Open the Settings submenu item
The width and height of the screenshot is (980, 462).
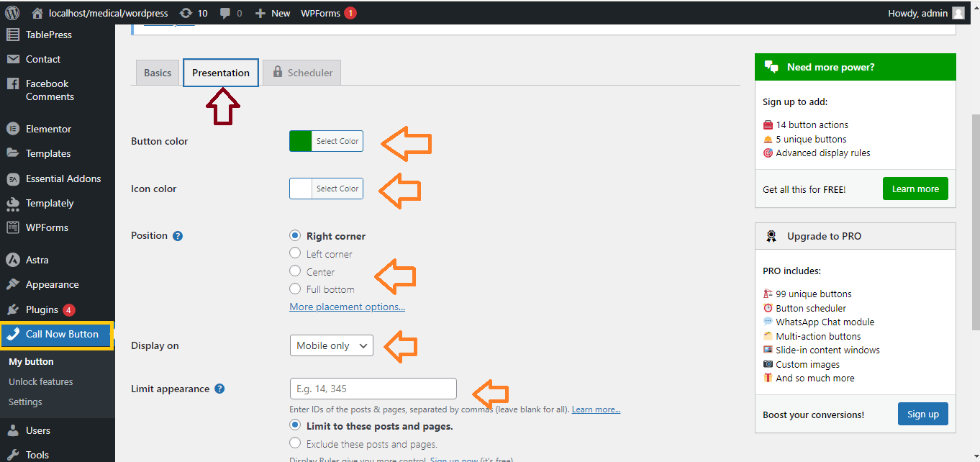[25, 402]
